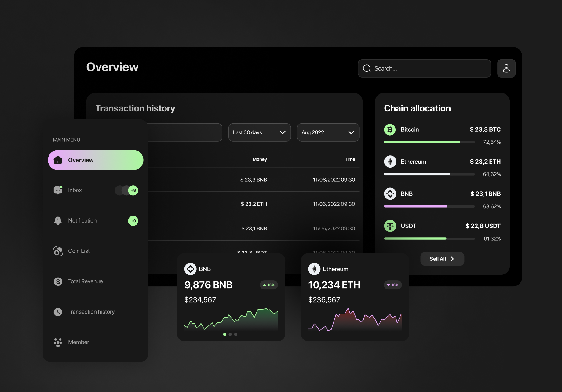The image size is (562, 392).
Task: Select the third carousel dot on BNB card
Action: tap(235, 334)
